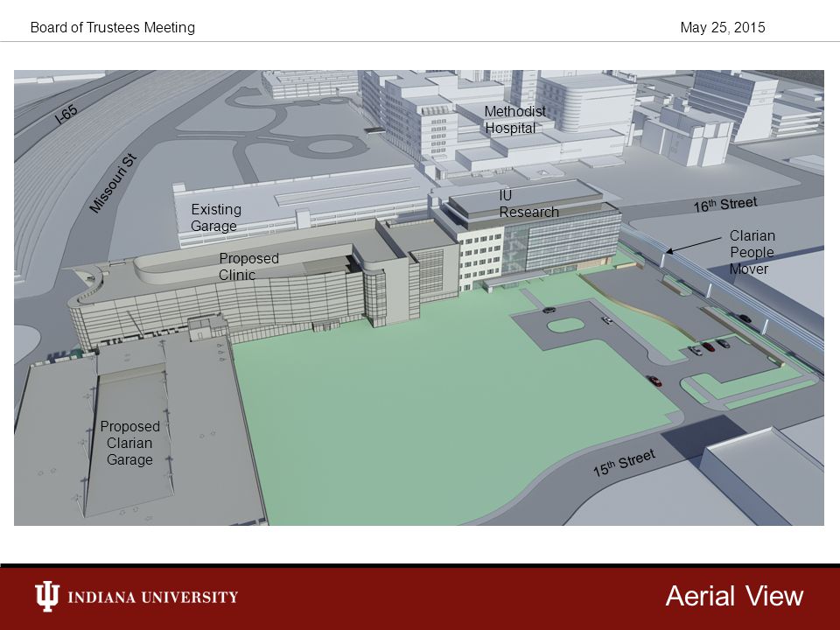Click the 'IU Research' building label
The height and width of the screenshot is (630, 840).
[x=528, y=204]
